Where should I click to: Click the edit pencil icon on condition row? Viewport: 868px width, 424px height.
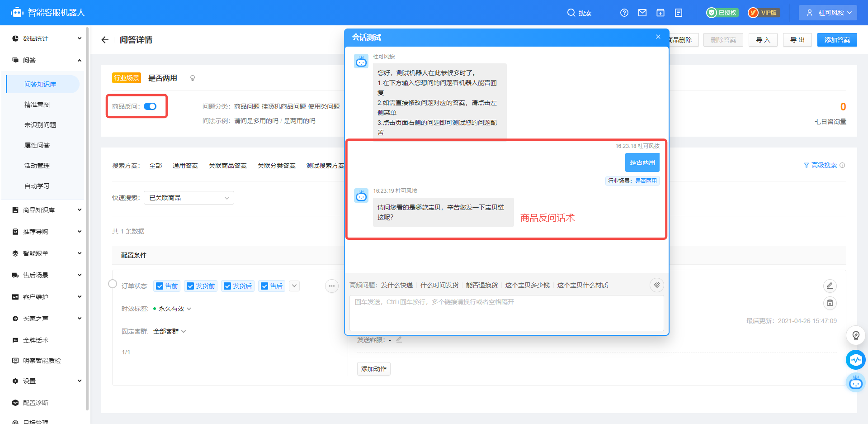830,286
